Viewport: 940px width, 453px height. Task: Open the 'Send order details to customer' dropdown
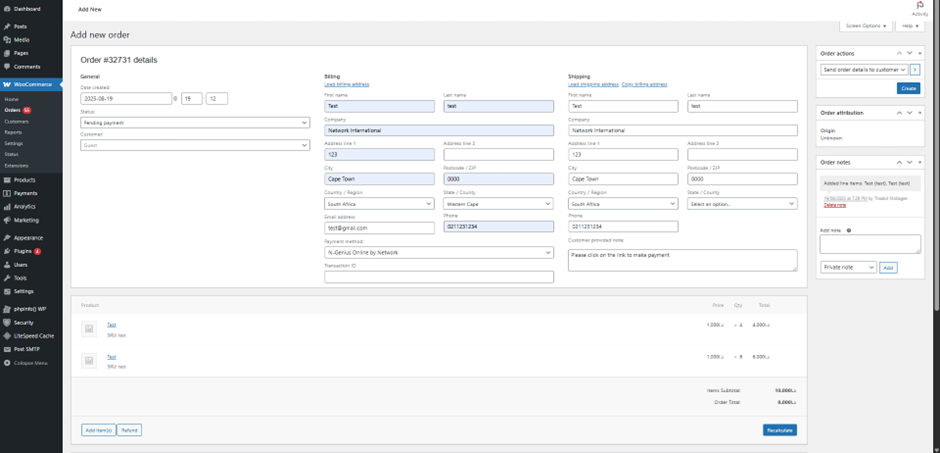point(864,70)
